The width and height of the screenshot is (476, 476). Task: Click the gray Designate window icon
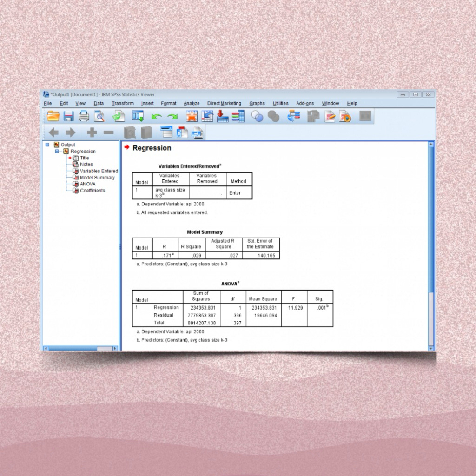[x=365, y=116]
